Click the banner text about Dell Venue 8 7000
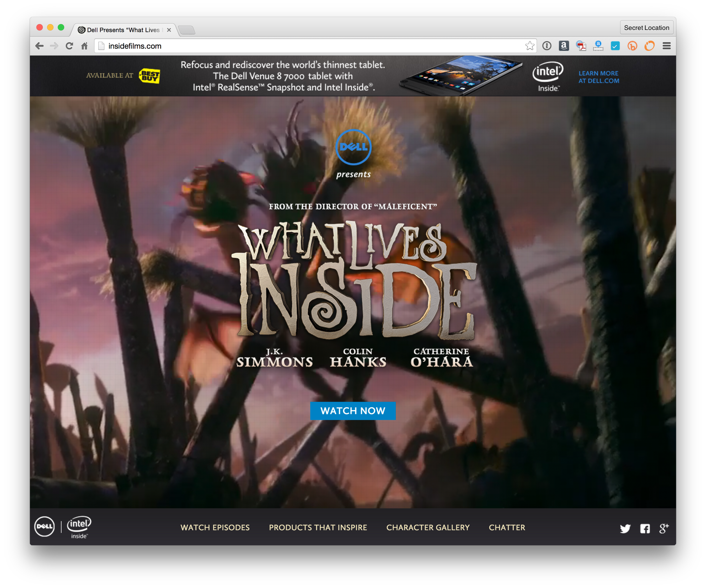Viewport: 706px width, 588px height. (x=283, y=76)
